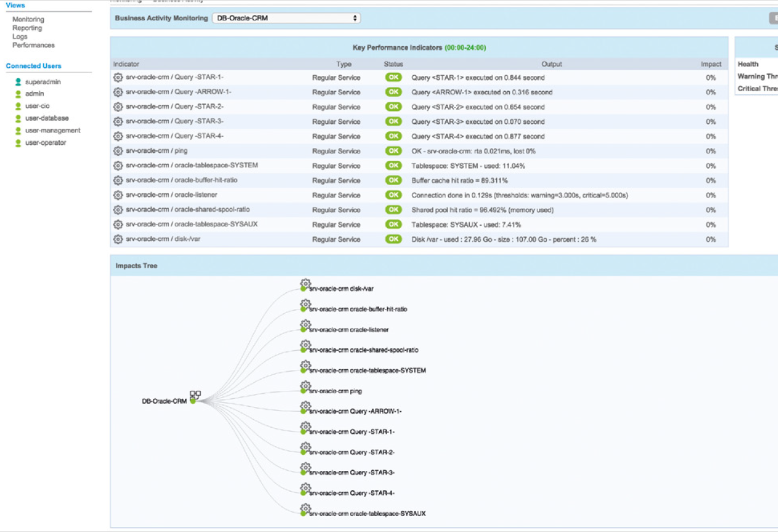
Task: Open the Performances view
Action: 33,45
